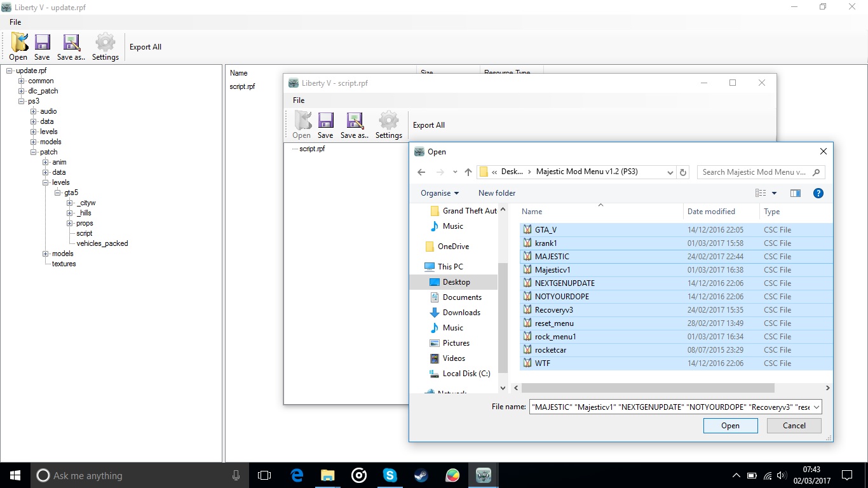Open File menu in main Liberty V window
868x488 pixels.
click(x=15, y=22)
